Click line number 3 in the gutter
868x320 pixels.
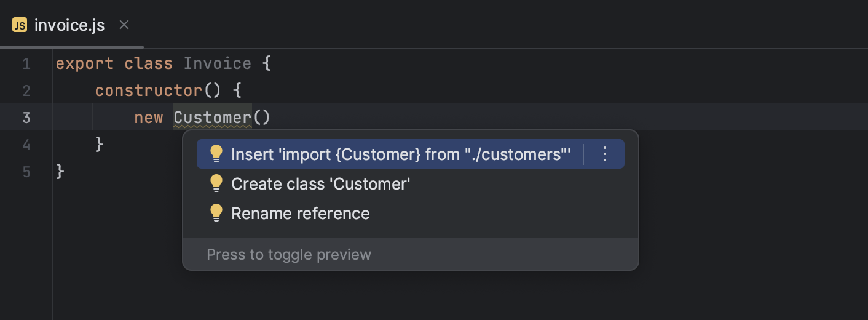coord(26,118)
